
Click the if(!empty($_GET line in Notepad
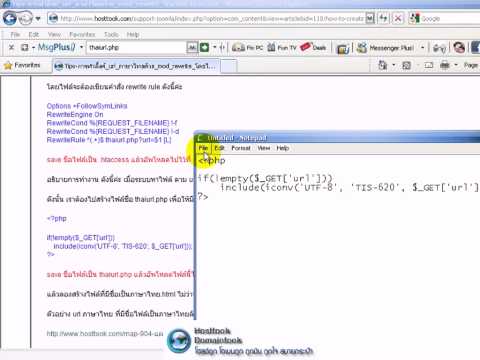(265, 178)
